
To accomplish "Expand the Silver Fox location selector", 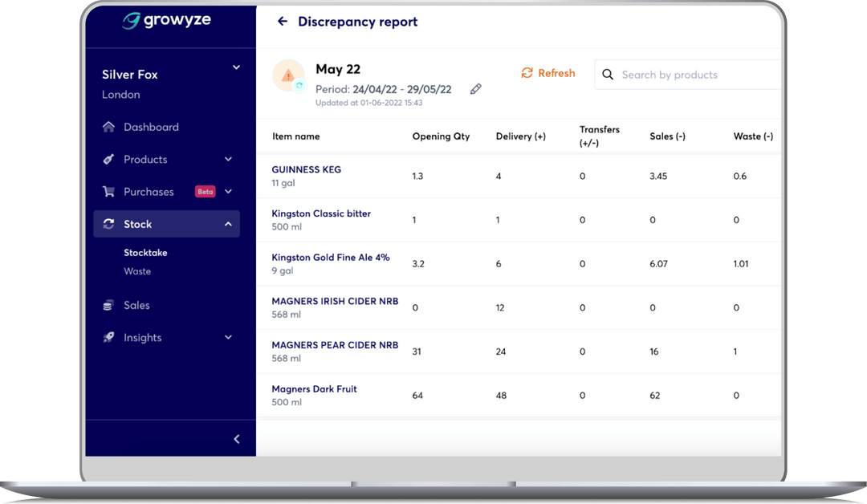I will (x=235, y=67).
